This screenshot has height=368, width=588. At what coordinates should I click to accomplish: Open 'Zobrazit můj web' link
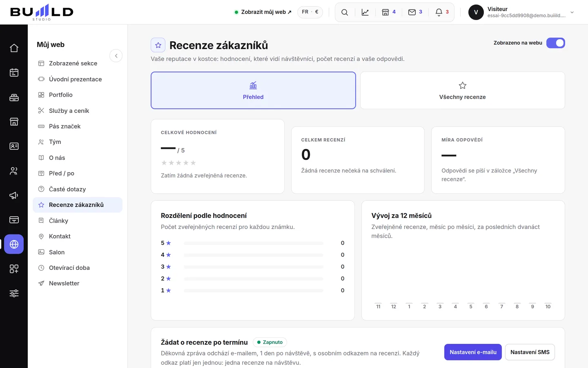point(263,12)
